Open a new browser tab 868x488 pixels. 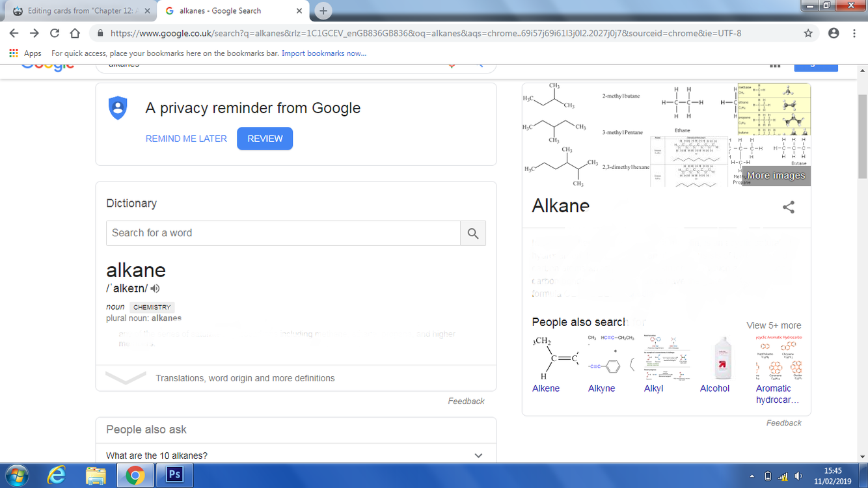point(323,10)
